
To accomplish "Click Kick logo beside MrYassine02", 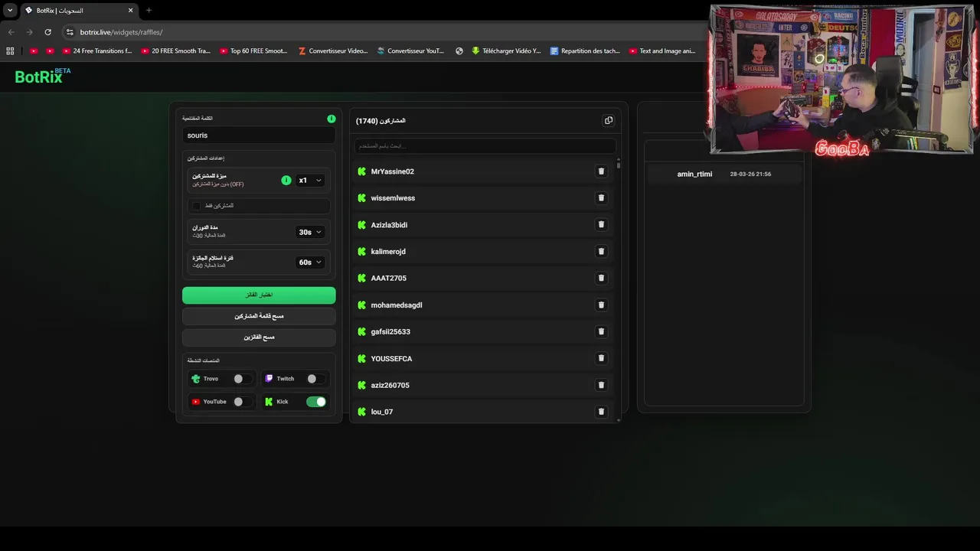I will point(362,171).
